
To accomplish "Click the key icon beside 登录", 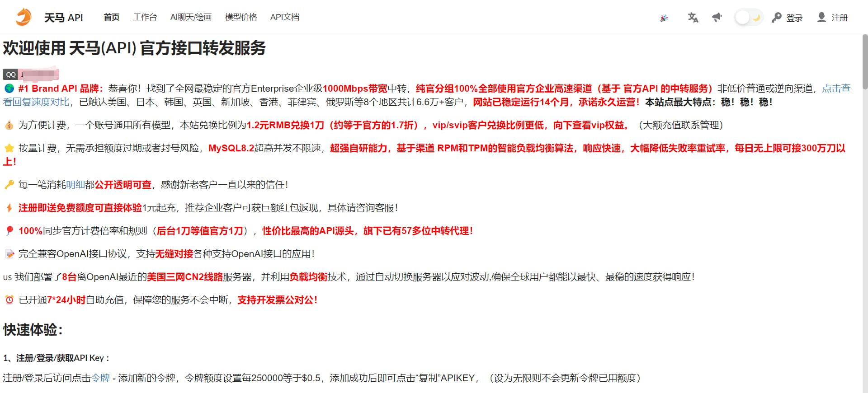I will [x=776, y=18].
